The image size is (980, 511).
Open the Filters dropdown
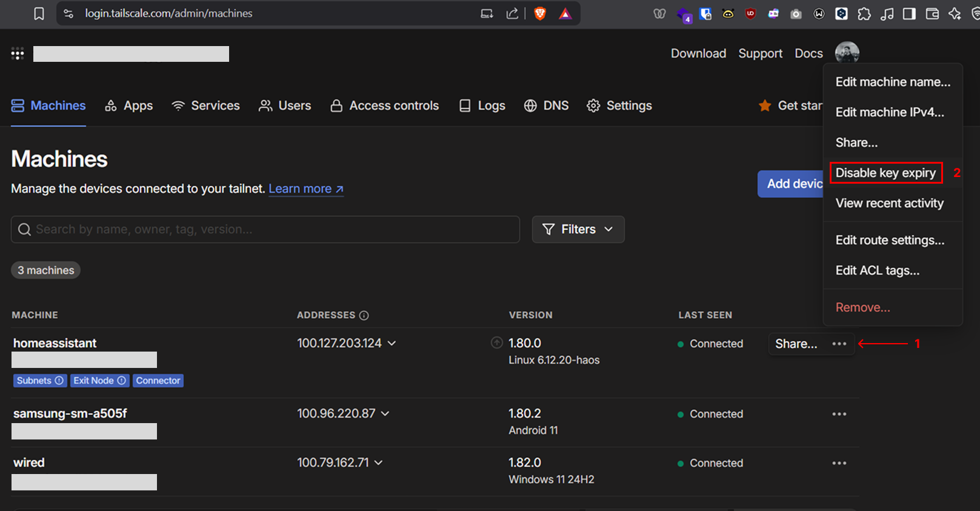(x=578, y=229)
